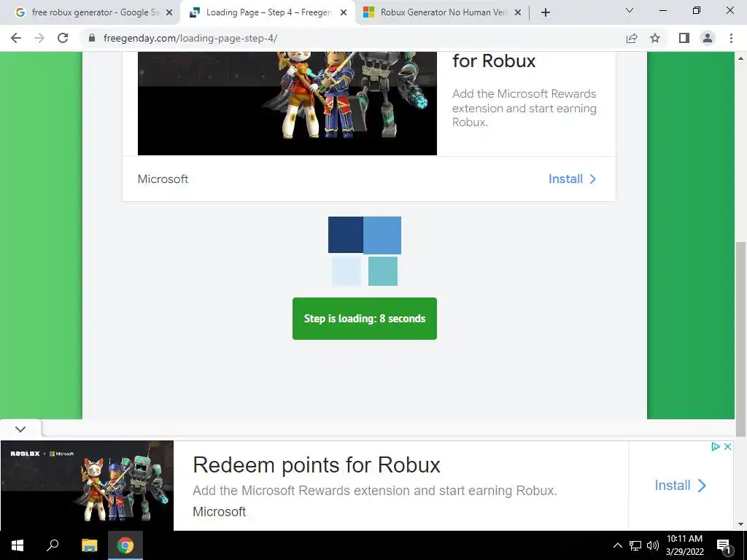Screen dimensions: 747x560
Task: Click the banner ad Roblox thumbnail
Action: [88, 485]
